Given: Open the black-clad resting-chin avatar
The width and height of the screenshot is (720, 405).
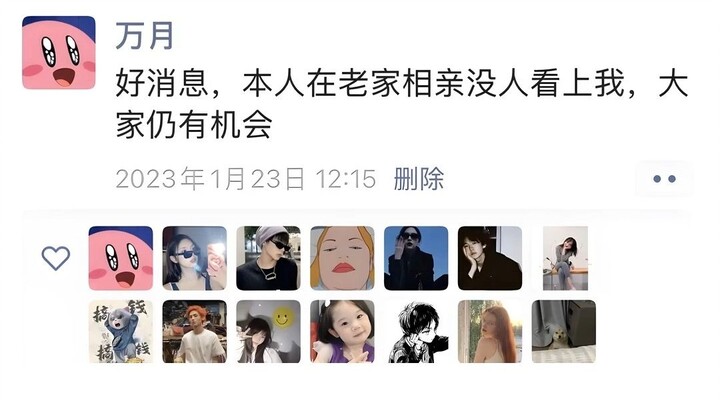Looking at the screenshot, I should click(x=490, y=258).
